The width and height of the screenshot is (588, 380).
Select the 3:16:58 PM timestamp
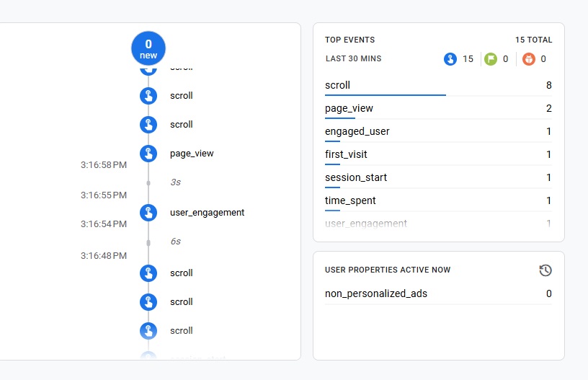(x=104, y=166)
